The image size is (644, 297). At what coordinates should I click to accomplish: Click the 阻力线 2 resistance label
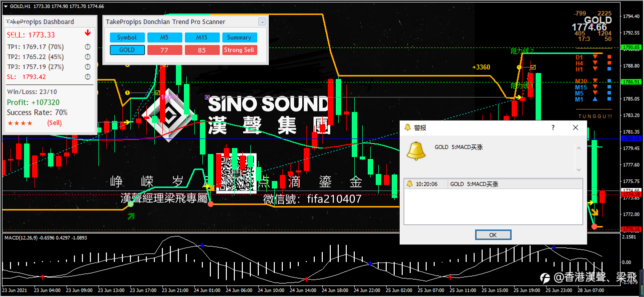pyautogui.click(x=522, y=51)
